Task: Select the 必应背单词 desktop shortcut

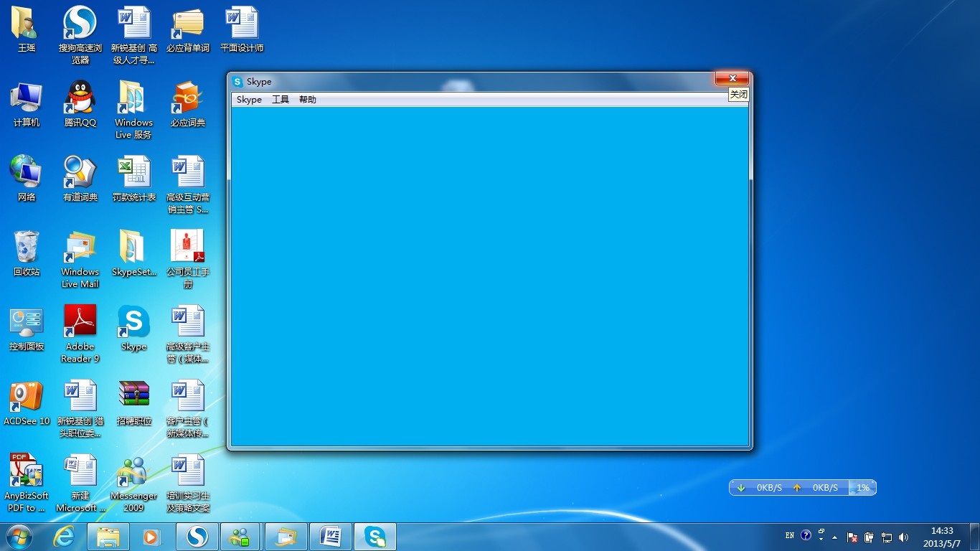Action: 188,29
